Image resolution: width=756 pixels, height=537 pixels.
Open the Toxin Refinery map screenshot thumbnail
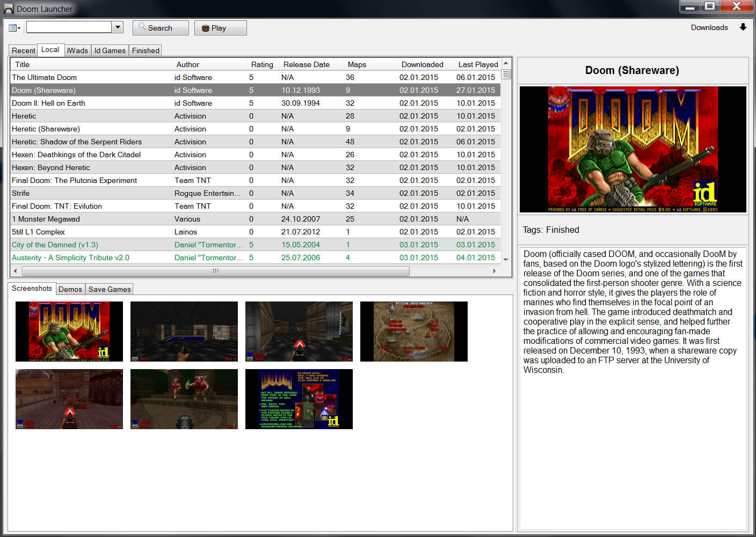tap(414, 332)
